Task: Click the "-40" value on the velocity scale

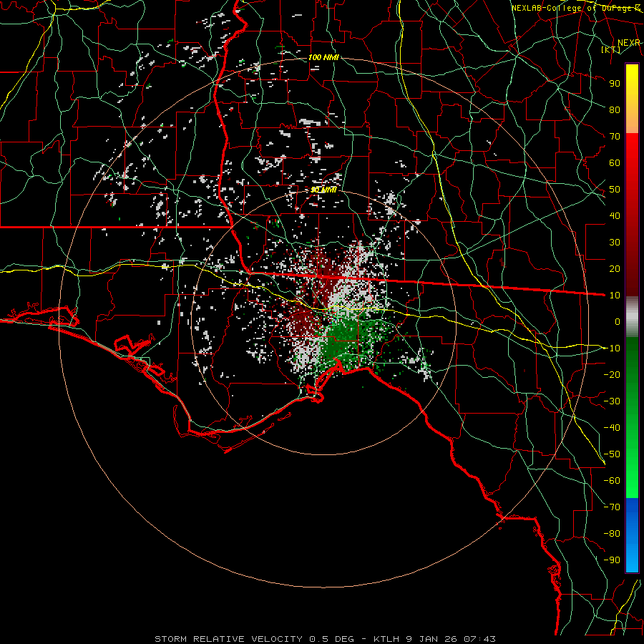Action: pos(612,428)
